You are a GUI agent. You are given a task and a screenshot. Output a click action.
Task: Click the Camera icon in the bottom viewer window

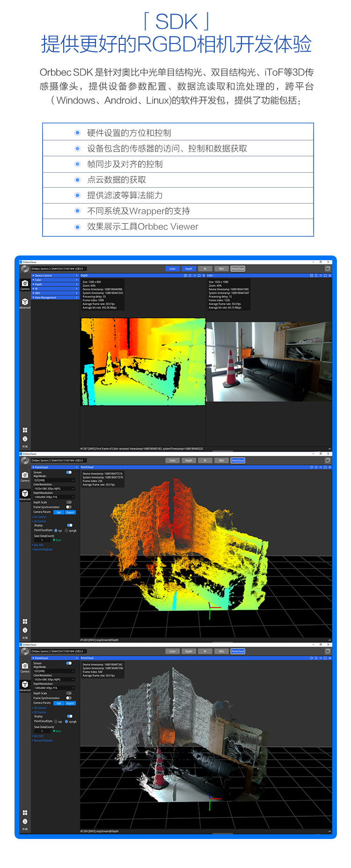(25, 666)
